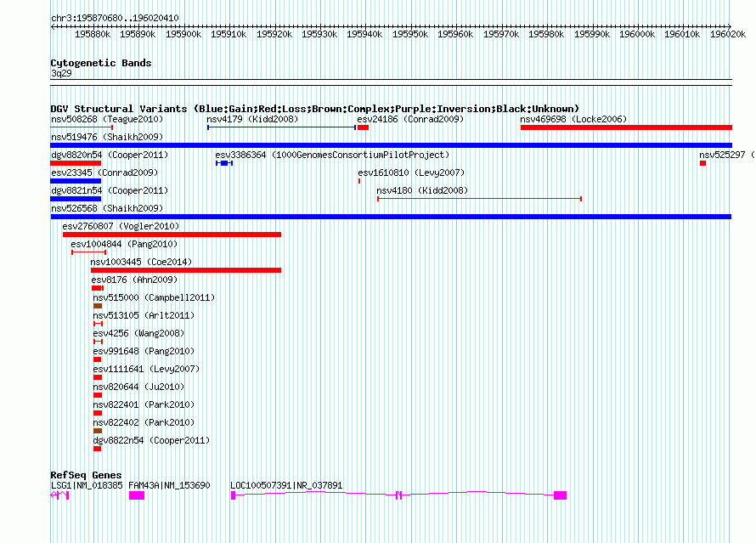Click the DGV Structural Variants track heading
Image resolution: width=756 pixels, height=543 pixels.
pos(315,109)
